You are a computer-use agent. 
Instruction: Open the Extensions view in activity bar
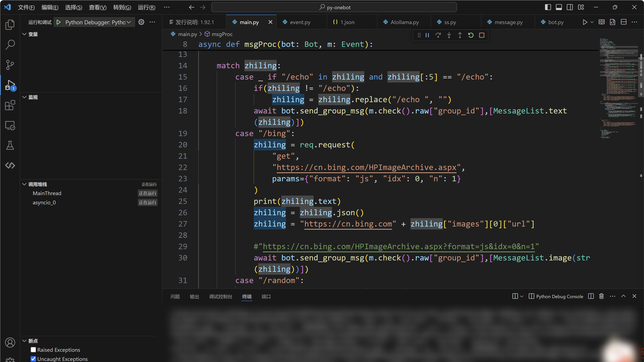tap(10, 105)
